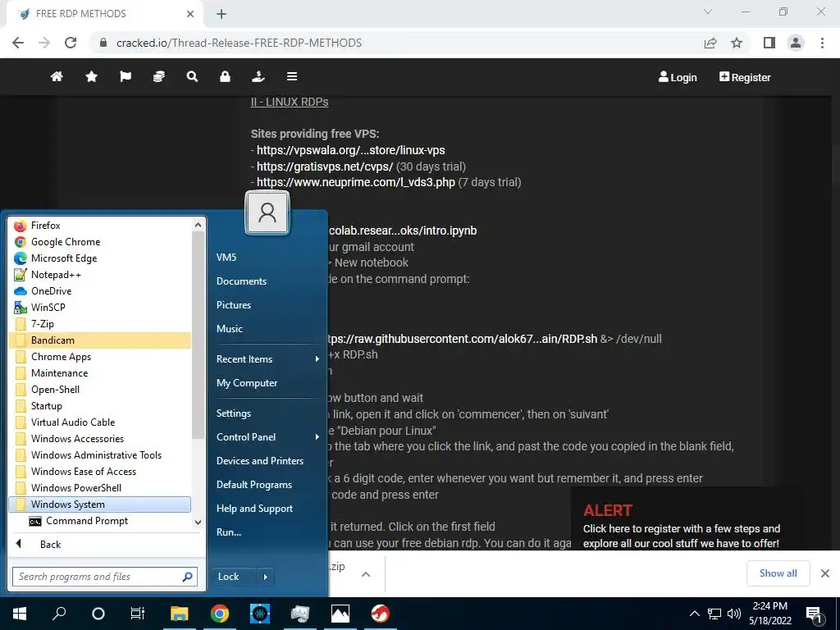Open the raw.githubusercontent RDP.sh link

[x=462, y=339]
